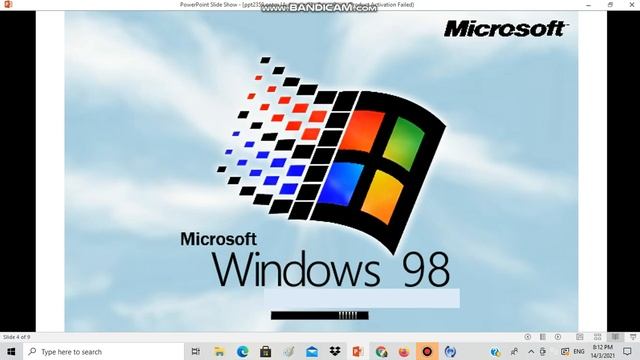Image resolution: width=640 pixels, height=360 pixels.
Task: Switch to Slide Sorter view in status bar
Action: point(598,337)
